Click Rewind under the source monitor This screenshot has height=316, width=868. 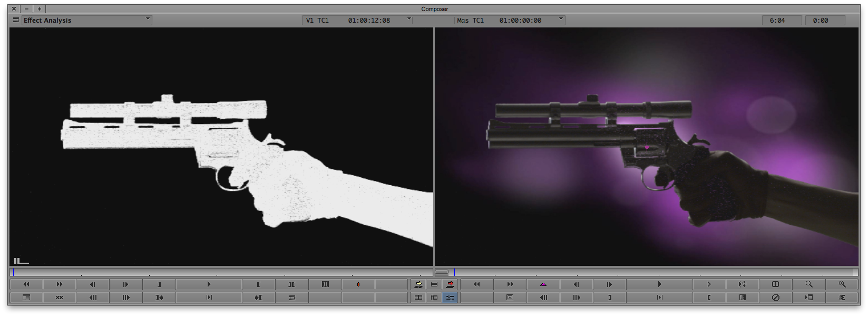[26, 284]
